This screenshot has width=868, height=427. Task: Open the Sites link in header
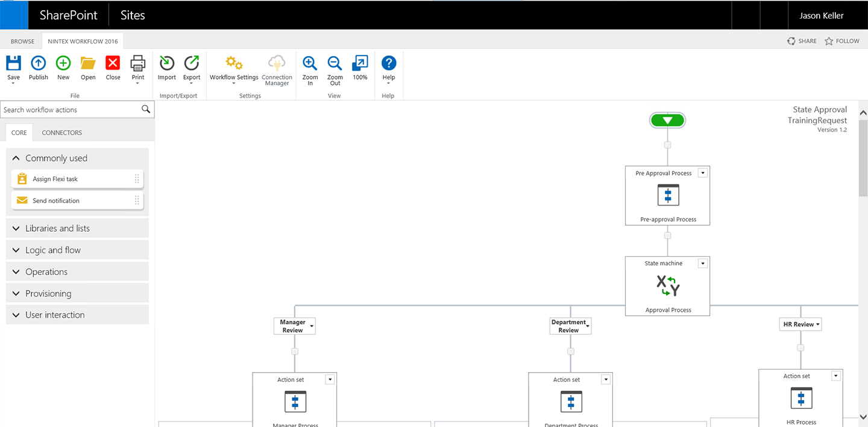(133, 16)
